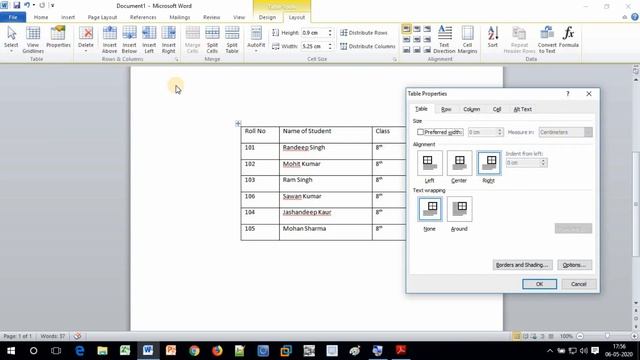Screen dimensions: 640x360
Task: Click the dialog help question mark
Action: pyautogui.click(x=568, y=93)
